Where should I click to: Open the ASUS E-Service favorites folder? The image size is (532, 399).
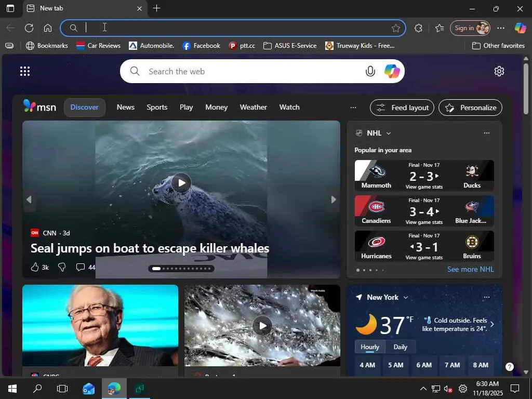click(x=290, y=46)
